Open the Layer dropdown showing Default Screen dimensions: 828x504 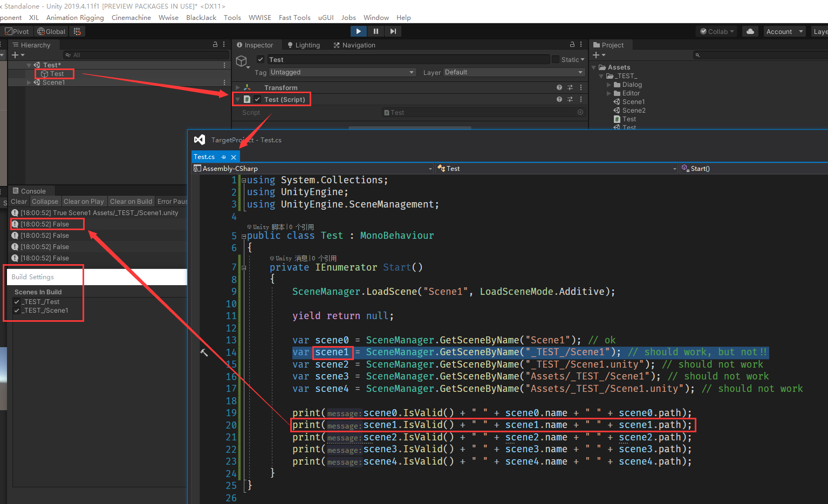click(514, 72)
